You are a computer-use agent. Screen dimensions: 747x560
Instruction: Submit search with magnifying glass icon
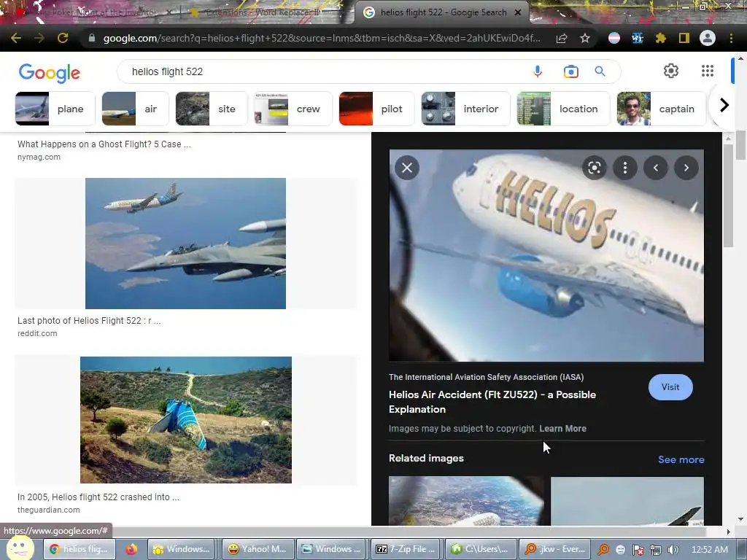click(600, 71)
